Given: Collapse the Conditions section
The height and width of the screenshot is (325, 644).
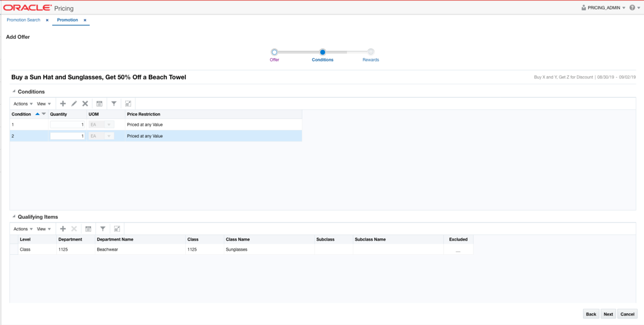Looking at the screenshot, I should click(x=14, y=91).
